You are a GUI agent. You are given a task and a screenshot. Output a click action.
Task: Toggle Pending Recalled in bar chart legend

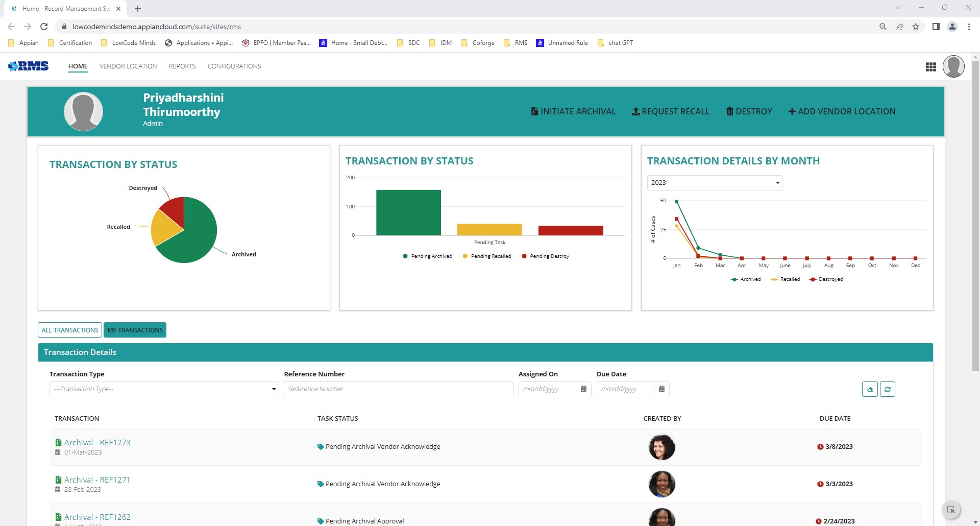(x=487, y=256)
